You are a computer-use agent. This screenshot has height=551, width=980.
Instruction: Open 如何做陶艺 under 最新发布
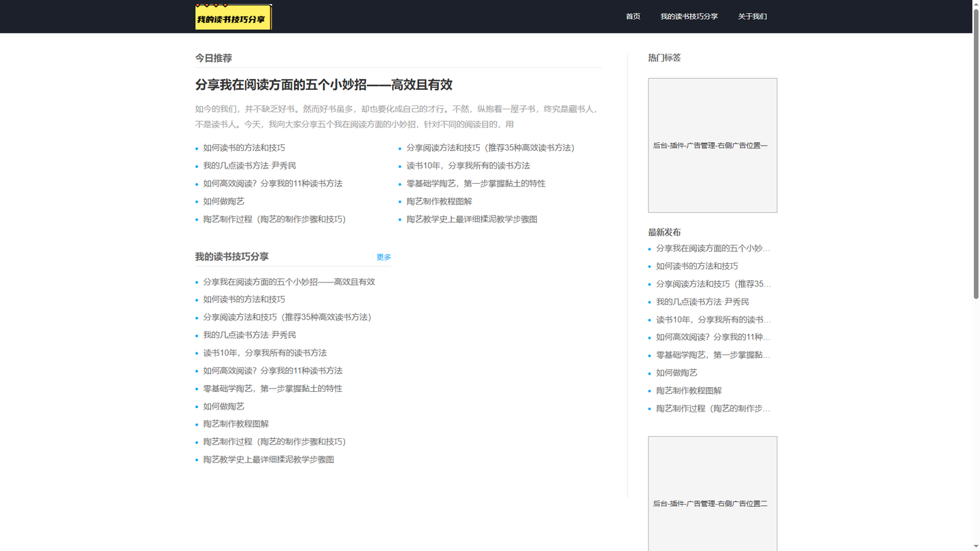coord(676,373)
